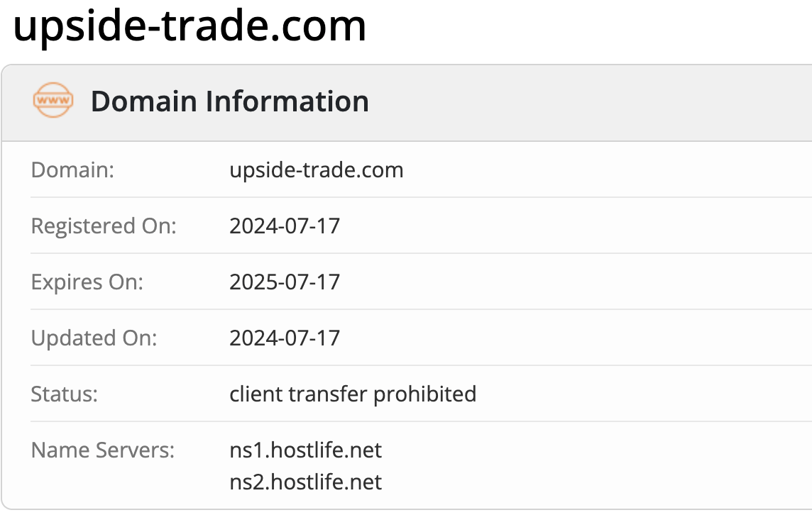Click the large upside-trade.com page title

190,26
